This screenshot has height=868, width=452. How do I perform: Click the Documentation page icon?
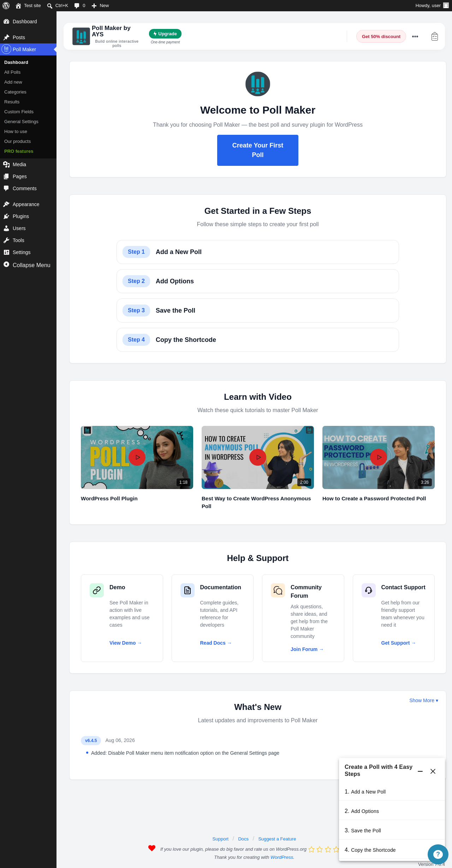tap(188, 590)
